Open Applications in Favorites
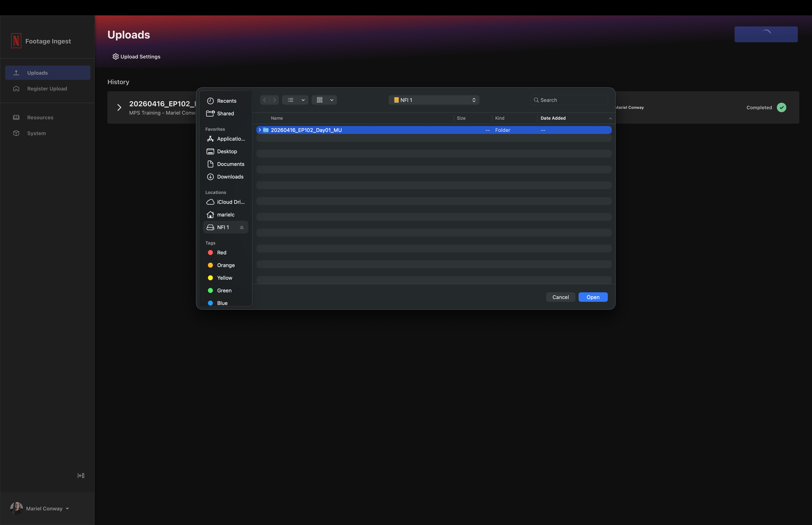Viewport: 812px width, 525px height. point(226,139)
